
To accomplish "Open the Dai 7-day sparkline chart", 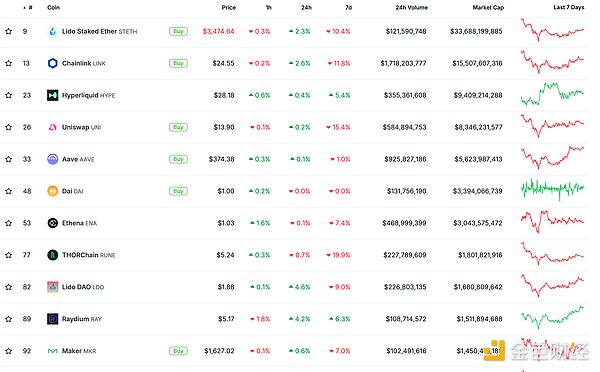I will 552,189.
